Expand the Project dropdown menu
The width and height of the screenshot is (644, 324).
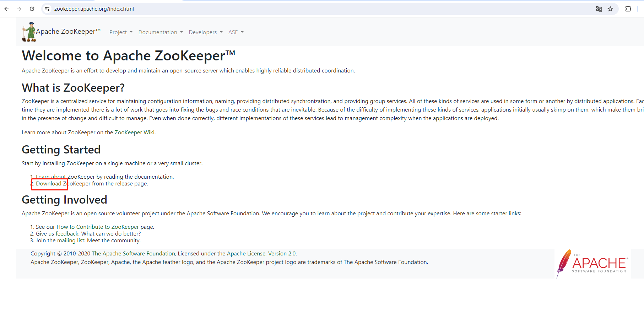point(121,32)
